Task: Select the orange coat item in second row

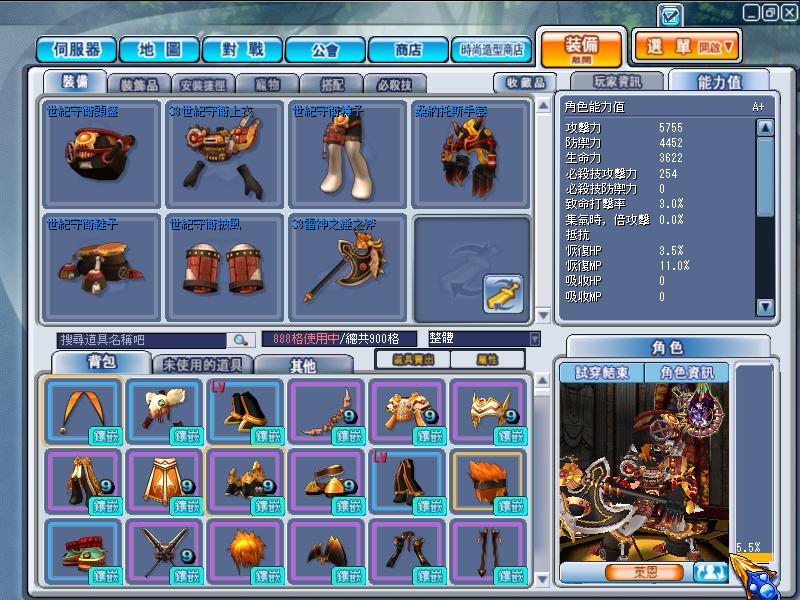Action: click(x=83, y=481)
